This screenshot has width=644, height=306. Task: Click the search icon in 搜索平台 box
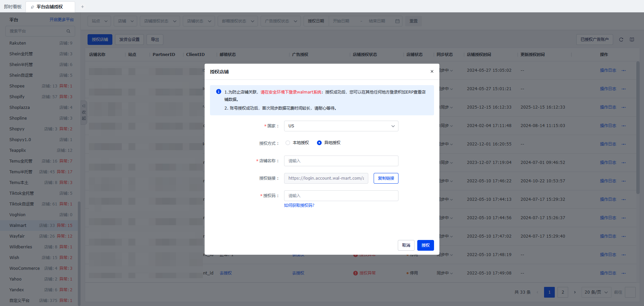(x=68, y=31)
